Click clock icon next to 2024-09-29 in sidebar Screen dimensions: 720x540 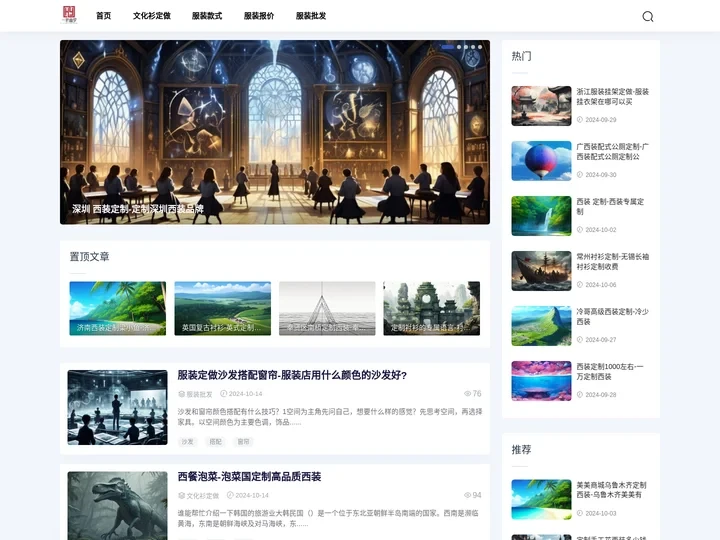point(579,119)
